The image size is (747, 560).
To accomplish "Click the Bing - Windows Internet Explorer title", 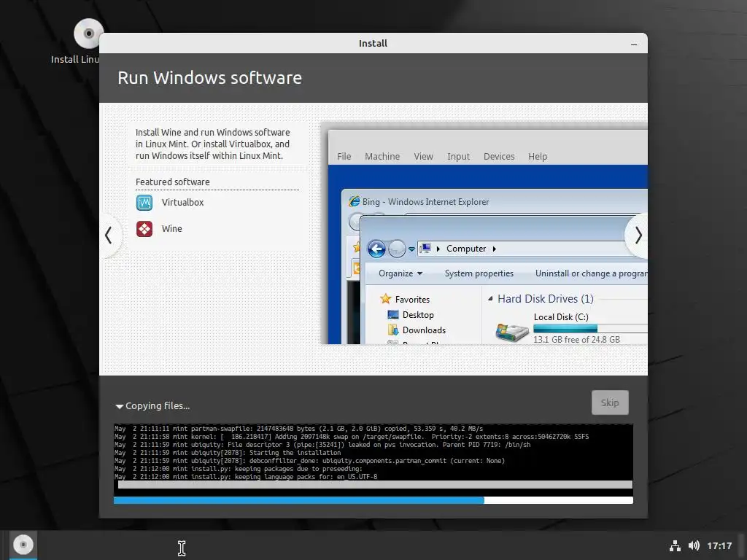I will (425, 201).
